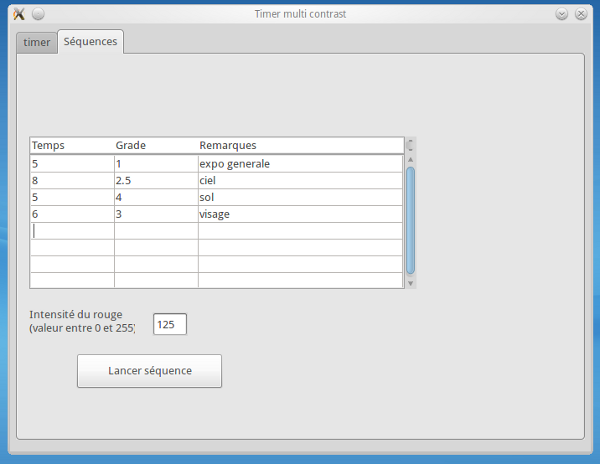The image size is (600, 464).
Task: Close the Timer multi contrast window
Action: [580, 14]
